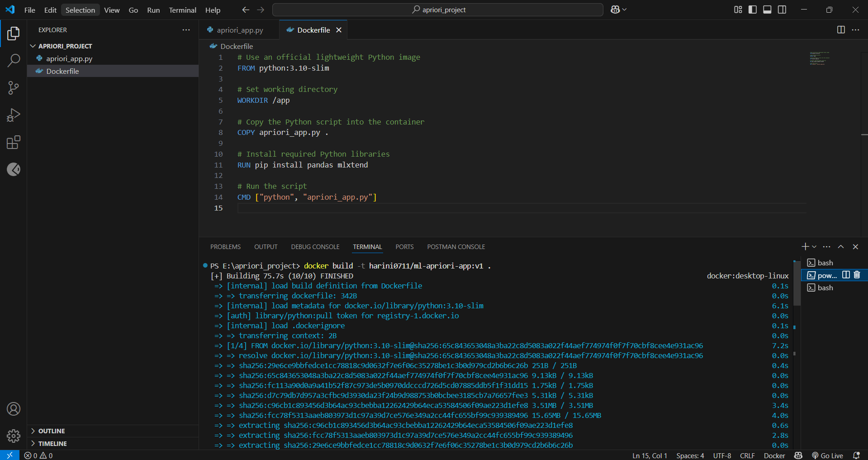This screenshot has height=460, width=868.
Task: Kill the powershell terminal with trash icon
Action: (857, 275)
